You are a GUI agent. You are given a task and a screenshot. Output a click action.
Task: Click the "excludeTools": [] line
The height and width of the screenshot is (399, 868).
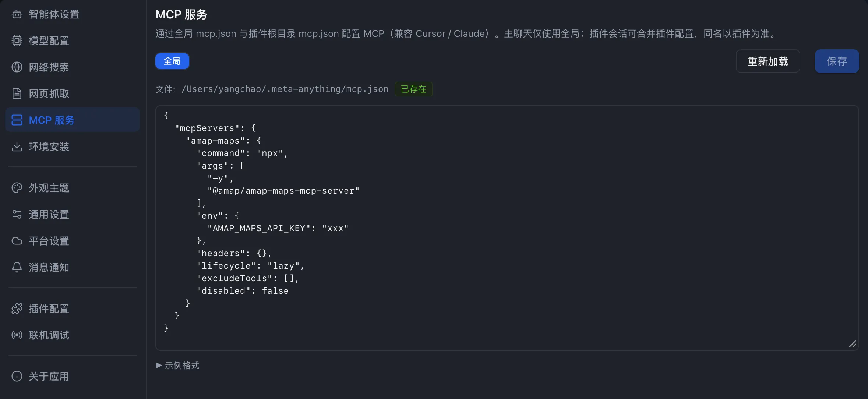[x=248, y=278]
